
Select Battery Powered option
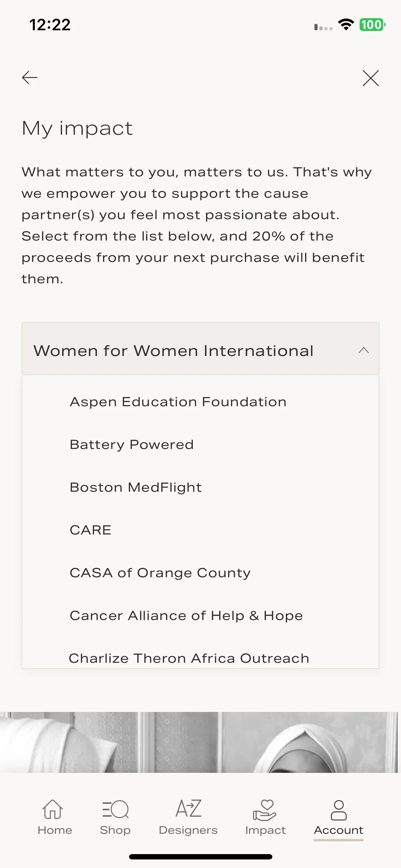pos(132,445)
